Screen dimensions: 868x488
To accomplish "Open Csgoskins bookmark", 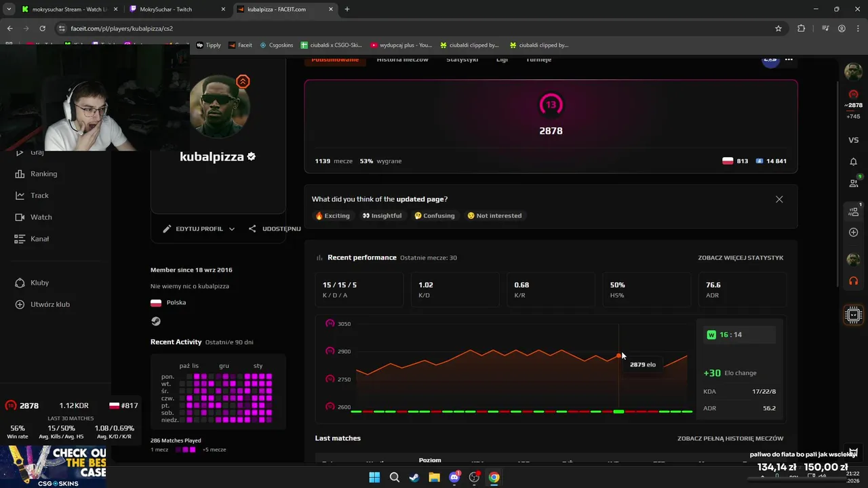I will (276, 45).
